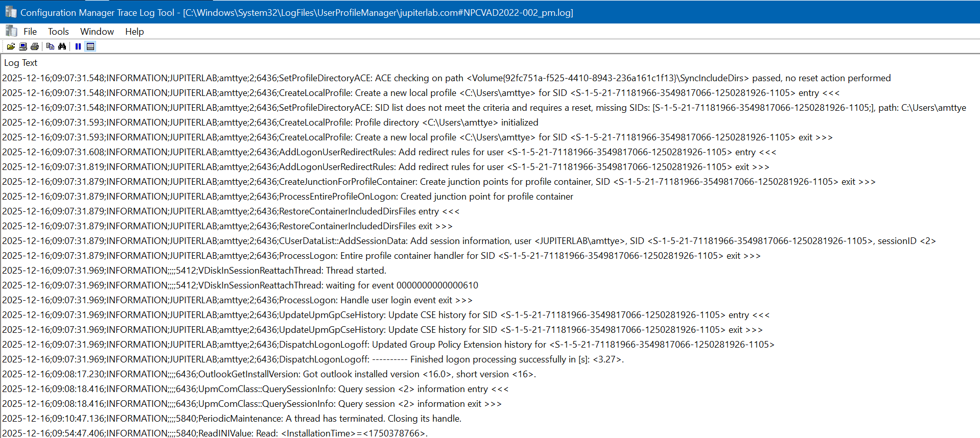The height and width of the screenshot is (438, 980).
Task: Select the ReadINIValue InstallationTime log row
Action: (490, 432)
